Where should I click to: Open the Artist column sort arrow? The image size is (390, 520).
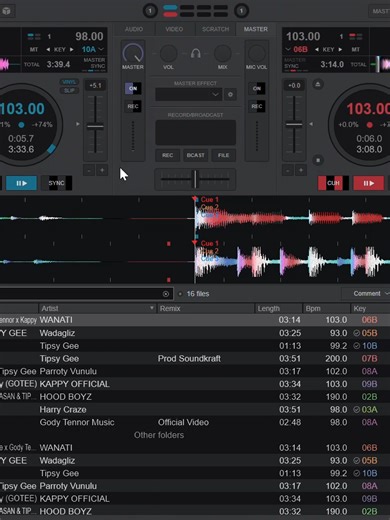[x=152, y=308]
